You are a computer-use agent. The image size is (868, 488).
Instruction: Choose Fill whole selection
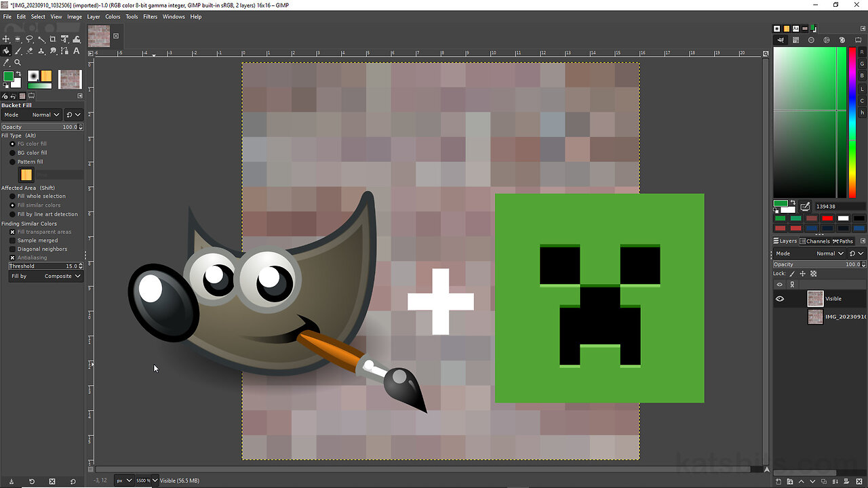(37, 196)
